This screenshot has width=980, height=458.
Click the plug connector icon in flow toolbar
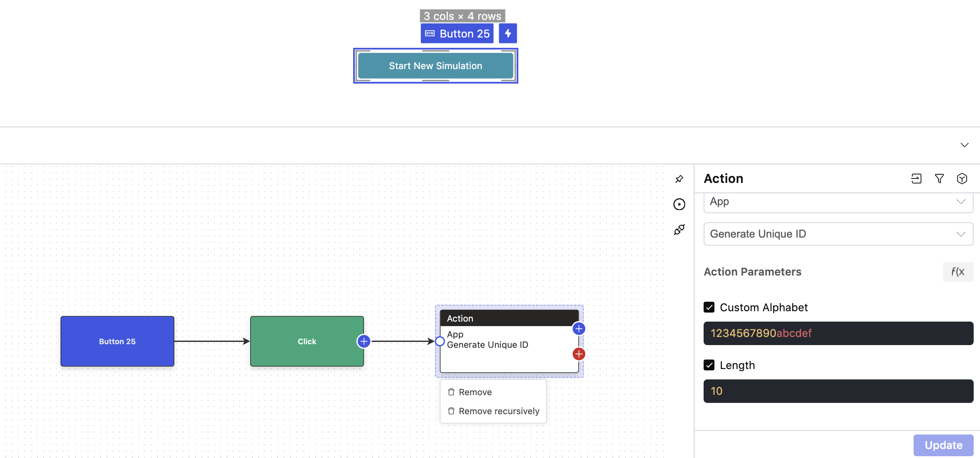coord(679,230)
